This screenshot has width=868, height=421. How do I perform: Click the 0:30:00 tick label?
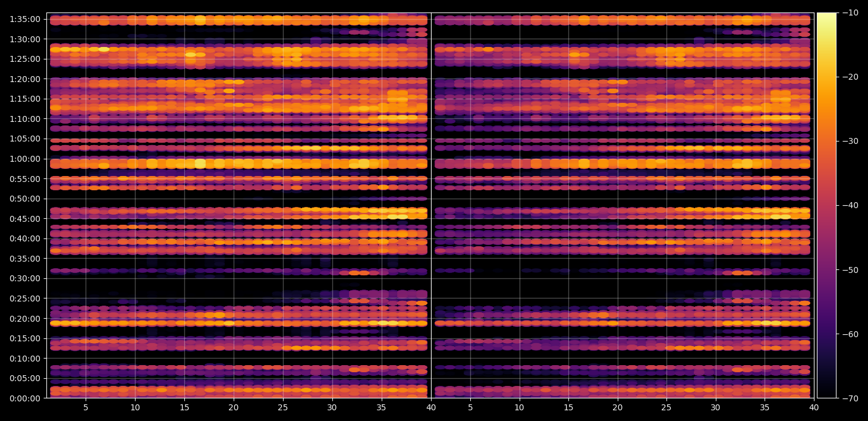[x=25, y=278]
